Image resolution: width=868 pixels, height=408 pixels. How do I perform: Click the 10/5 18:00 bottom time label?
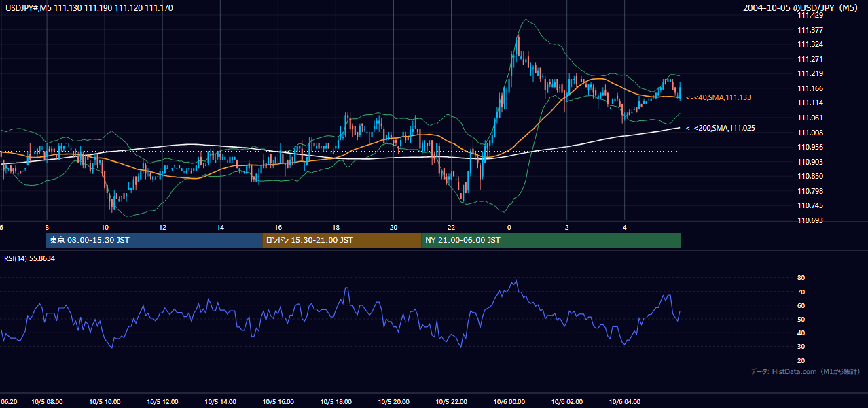tap(336, 402)
